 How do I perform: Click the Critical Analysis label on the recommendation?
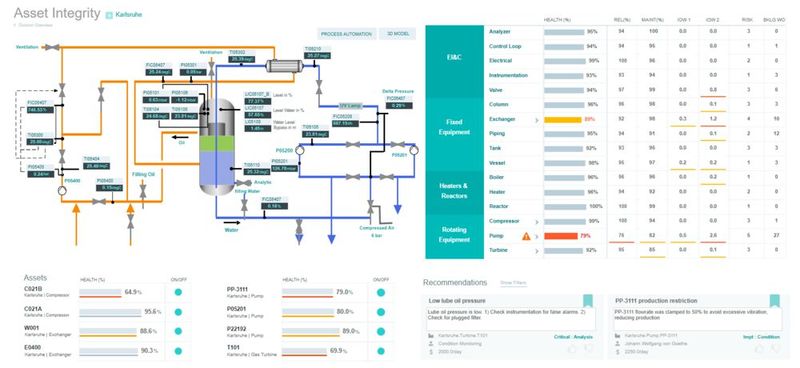pyautogui.click(x=573, y=337)
